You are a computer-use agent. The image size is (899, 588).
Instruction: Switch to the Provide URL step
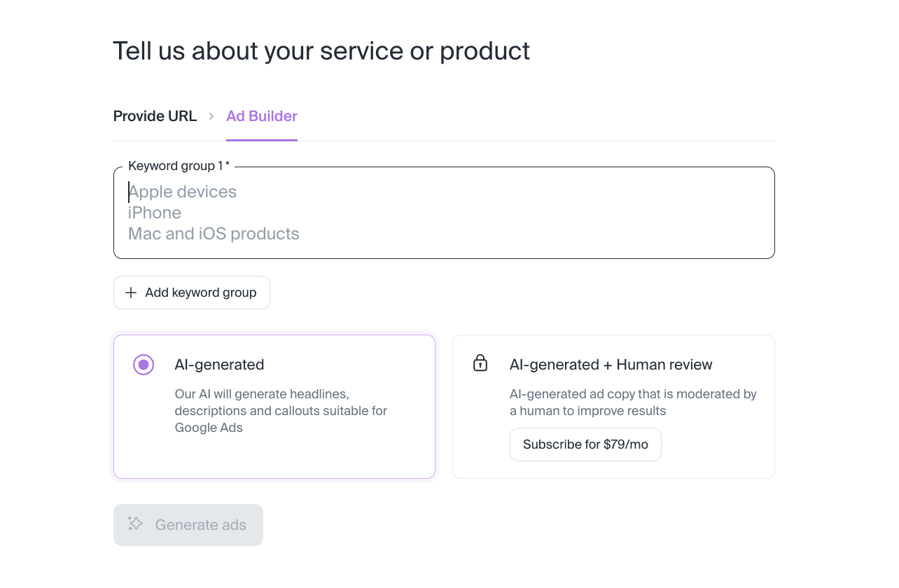pyautogui.click(x=155, y=116)
